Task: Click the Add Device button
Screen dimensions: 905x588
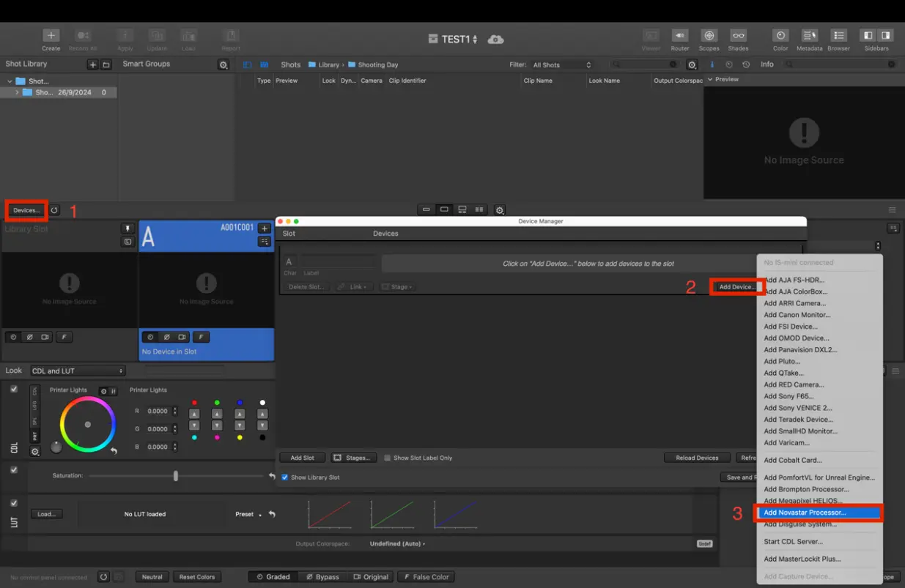Action: [736, 287]
